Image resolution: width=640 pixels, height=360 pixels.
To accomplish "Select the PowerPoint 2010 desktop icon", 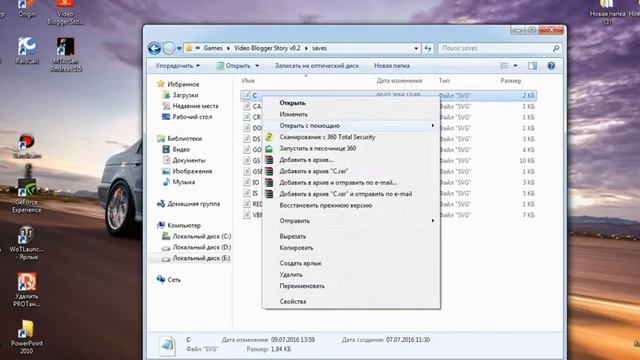I will (x=27, y=337).
